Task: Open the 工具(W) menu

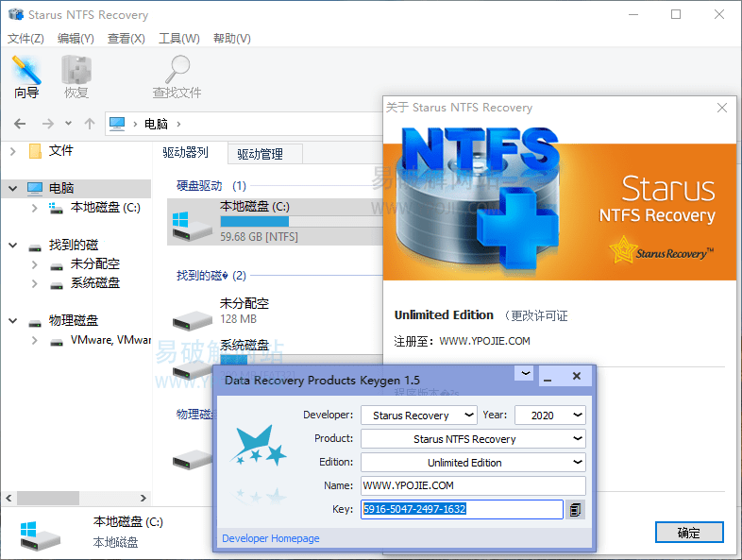Action: (x=178, y=39)
